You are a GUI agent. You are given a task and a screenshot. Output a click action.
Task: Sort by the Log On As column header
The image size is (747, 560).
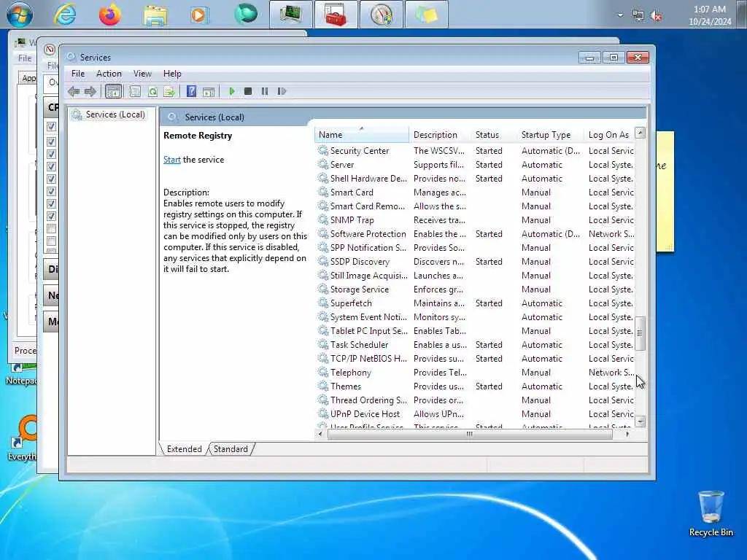pos(609,135)
